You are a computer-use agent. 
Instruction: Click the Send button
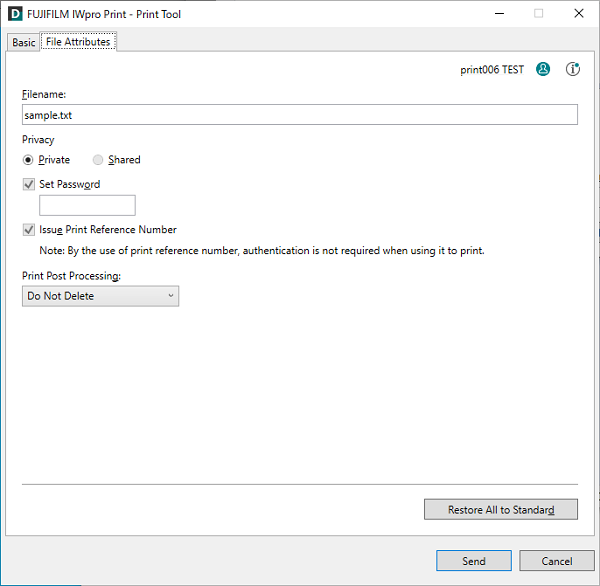coord(473,561)
